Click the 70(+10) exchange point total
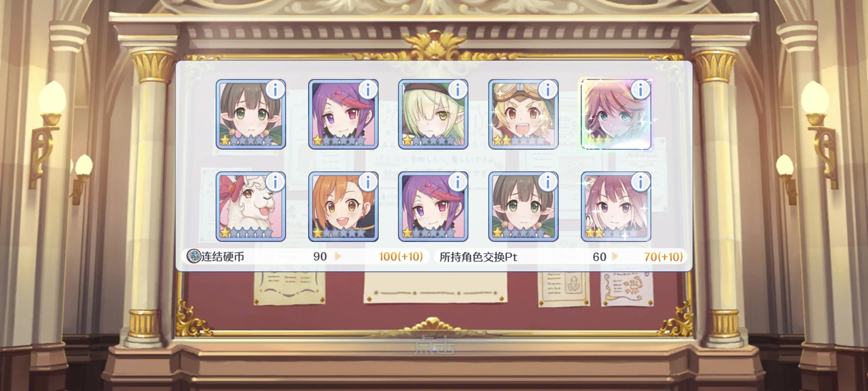The height and width of the screenshot is (391, 868). point(663,257)
